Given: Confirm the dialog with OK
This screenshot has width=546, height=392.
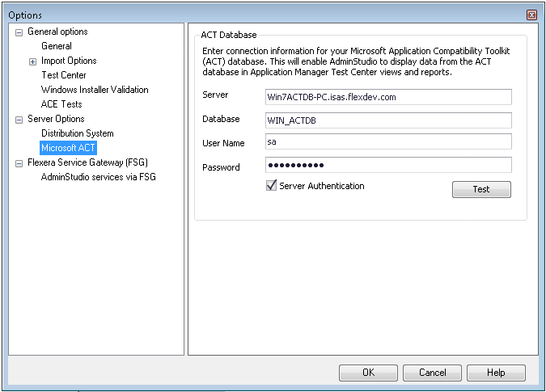Looking at the screenshot, I should 368,373.
